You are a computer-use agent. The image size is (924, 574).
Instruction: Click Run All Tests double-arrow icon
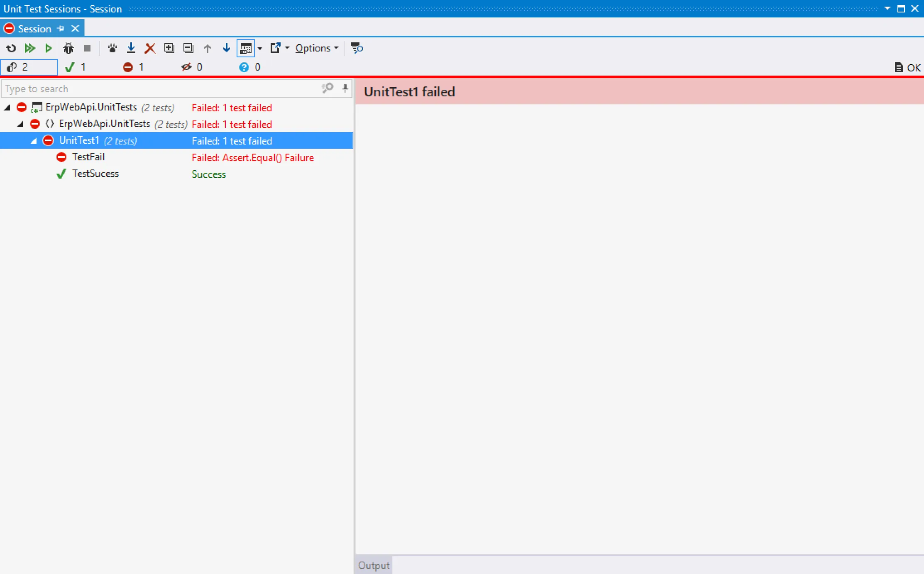[x=29, y=48]
